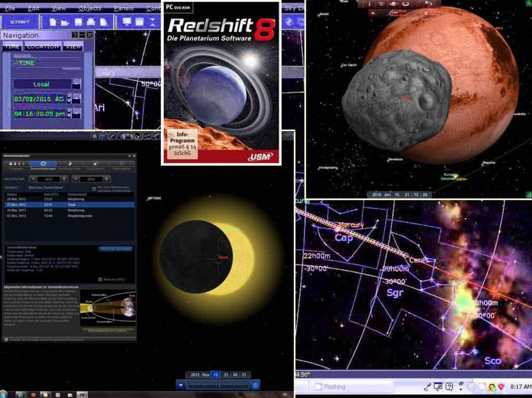532x398 pixels.
Task: Open the Objects menu
Action: [90, 8]
